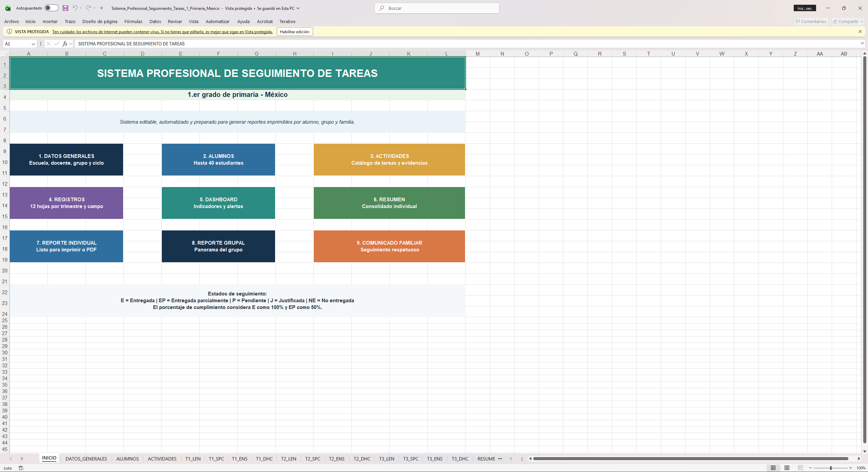Open the Datos ribbon tab

[x=155, y=21]
